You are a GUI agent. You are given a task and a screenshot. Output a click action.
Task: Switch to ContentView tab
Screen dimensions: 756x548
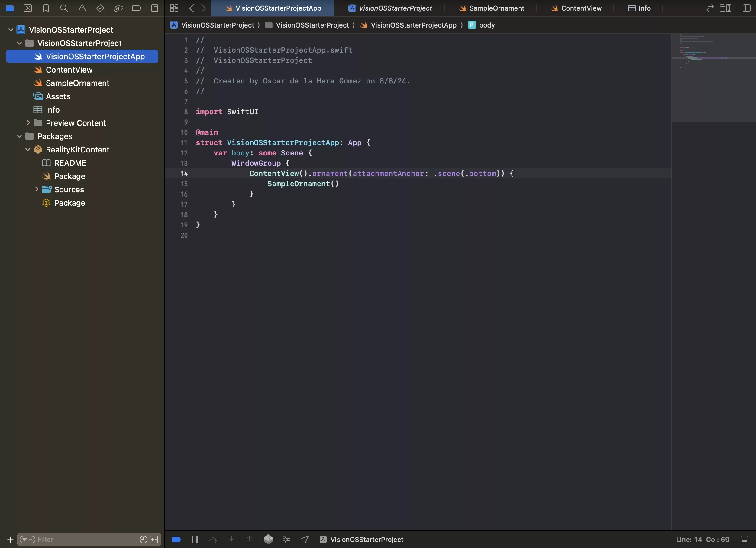click(576, 8)
